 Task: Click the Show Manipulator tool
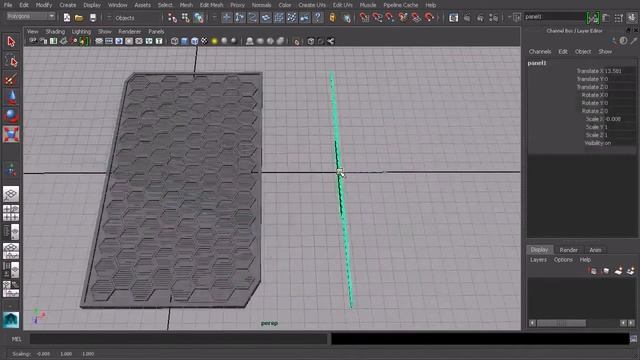(x=11, y=169)
